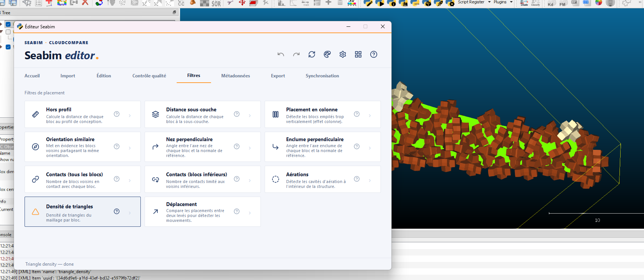Open the red cross-section box tool
This screenshot has width=644, height=280.
[x=254, y=3]
